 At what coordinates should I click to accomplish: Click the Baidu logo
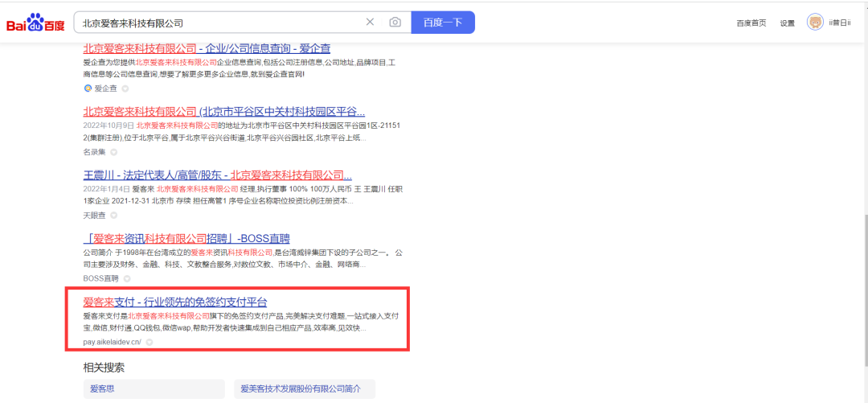36,23
